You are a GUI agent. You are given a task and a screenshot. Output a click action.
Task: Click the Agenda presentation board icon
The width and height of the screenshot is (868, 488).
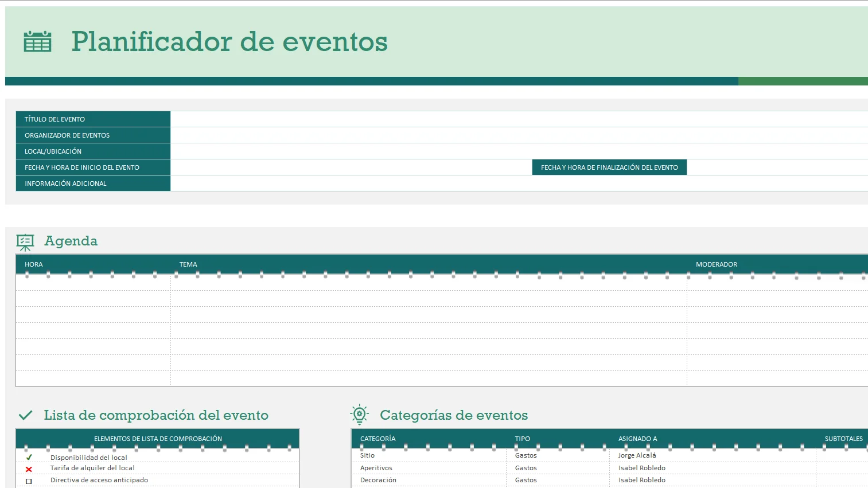pos(25,242)
